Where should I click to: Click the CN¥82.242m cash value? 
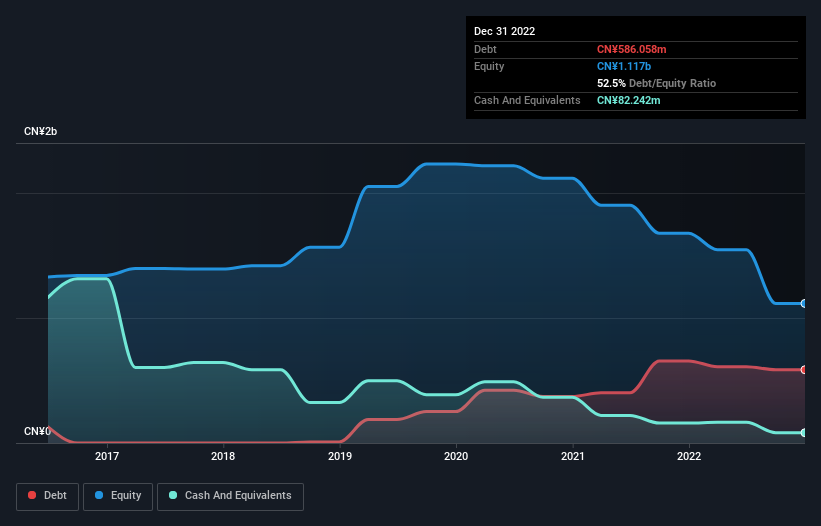pos(628,100)
